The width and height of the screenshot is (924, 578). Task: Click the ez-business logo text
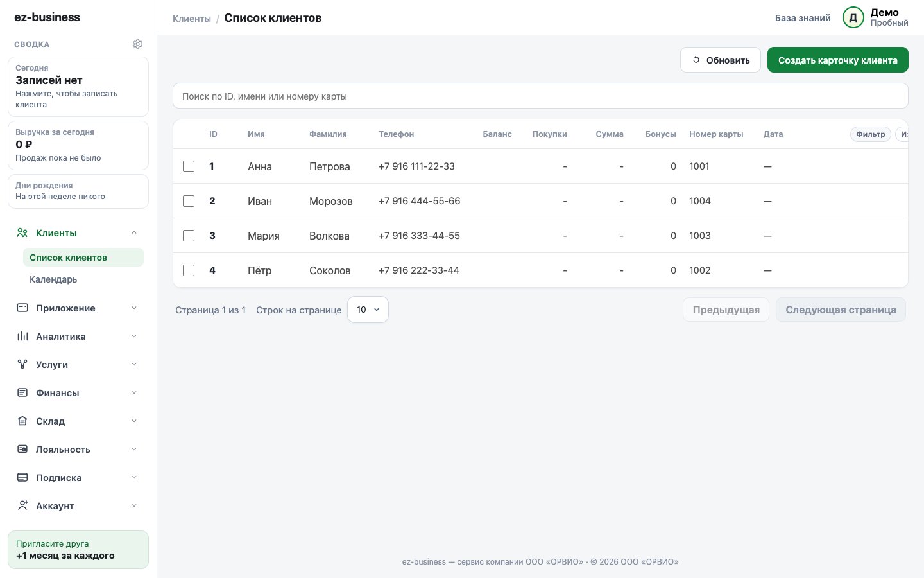point(47,17)
